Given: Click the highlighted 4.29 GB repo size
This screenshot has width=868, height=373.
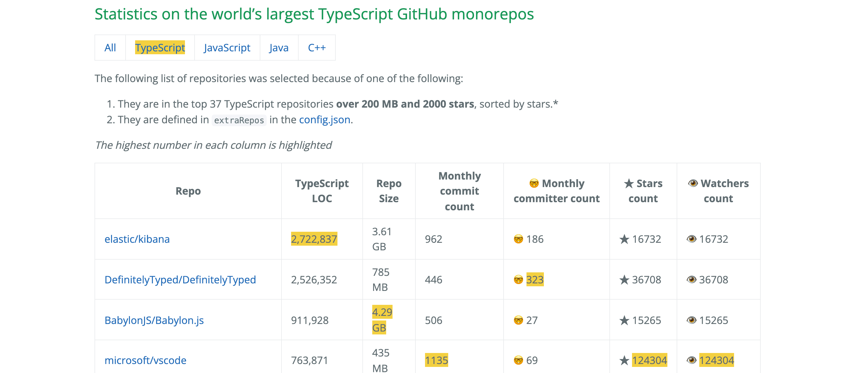Looking at the screenshot, I should pos(382,320).
